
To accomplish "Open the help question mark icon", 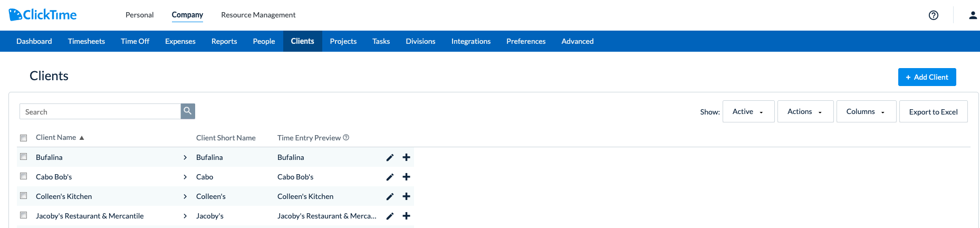I will point(934,15).
